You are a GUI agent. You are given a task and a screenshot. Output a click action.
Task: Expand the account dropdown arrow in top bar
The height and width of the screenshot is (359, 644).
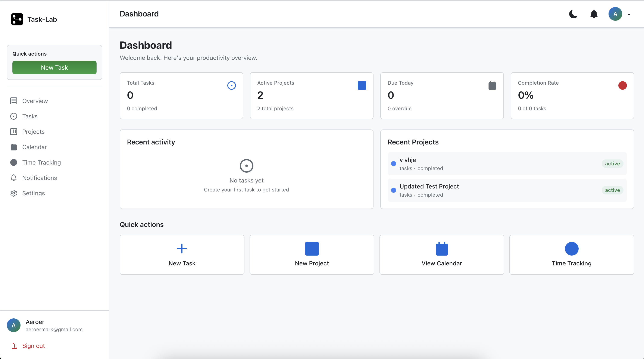(x=629, y=14)
